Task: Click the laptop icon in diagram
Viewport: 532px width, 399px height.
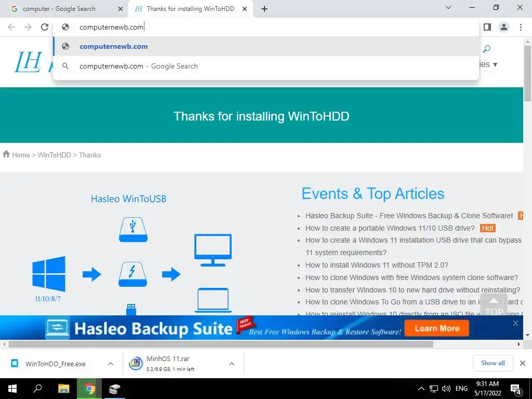Action: pos(212,300)
